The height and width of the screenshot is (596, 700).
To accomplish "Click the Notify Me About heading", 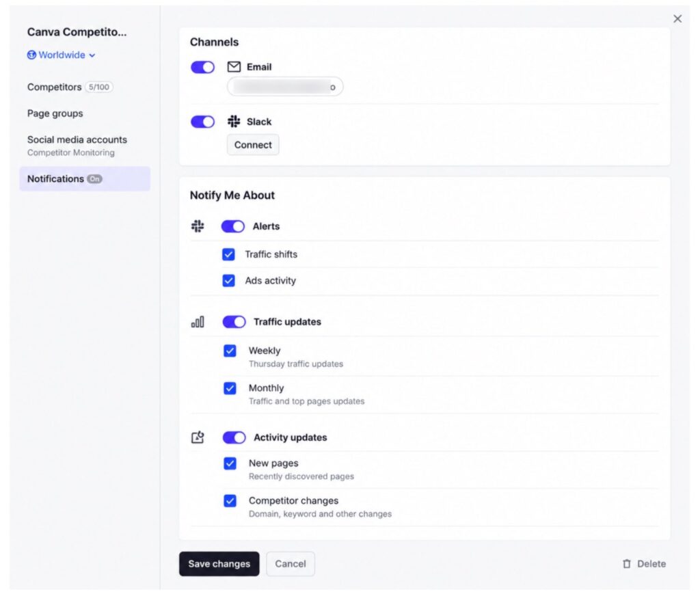I will [232, 195].
